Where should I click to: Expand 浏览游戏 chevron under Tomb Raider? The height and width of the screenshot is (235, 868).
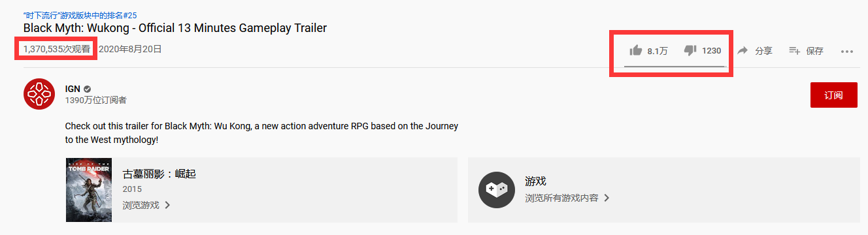coord(167,205)
